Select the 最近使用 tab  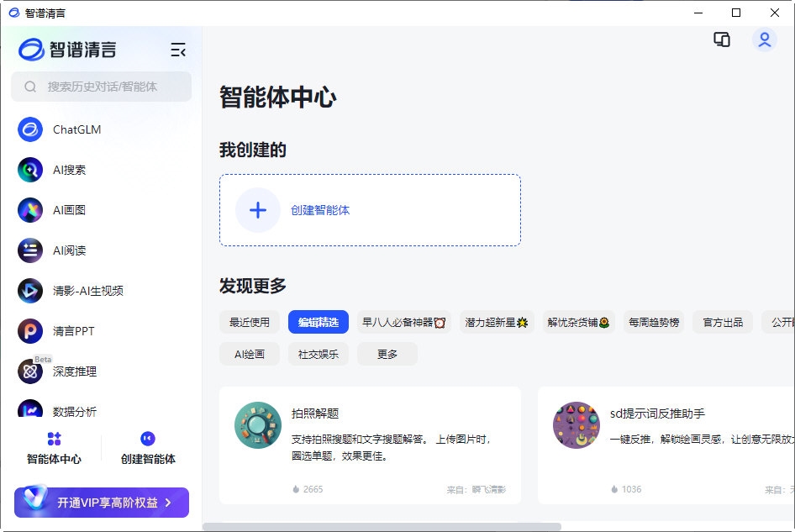(x=250, y=322)
